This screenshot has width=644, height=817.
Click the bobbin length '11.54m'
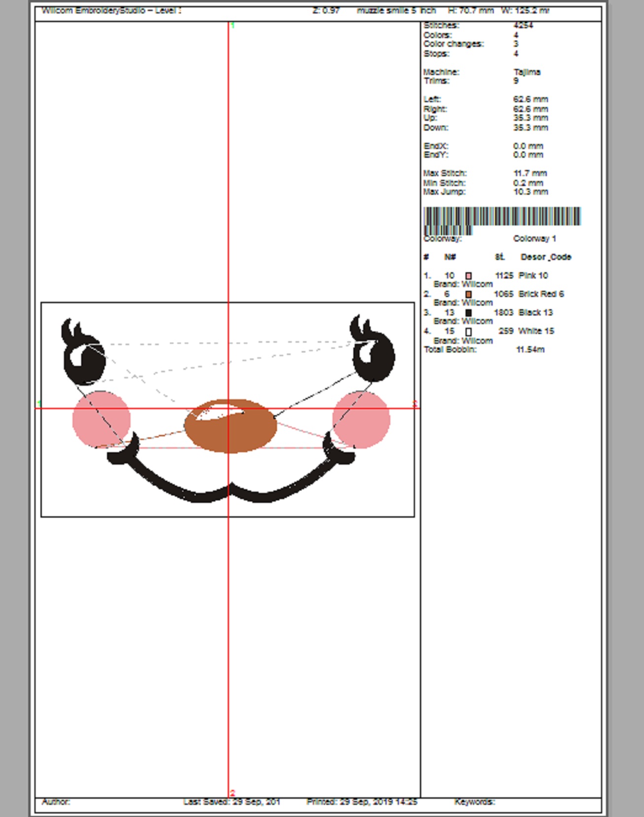(x=530, y=350)
